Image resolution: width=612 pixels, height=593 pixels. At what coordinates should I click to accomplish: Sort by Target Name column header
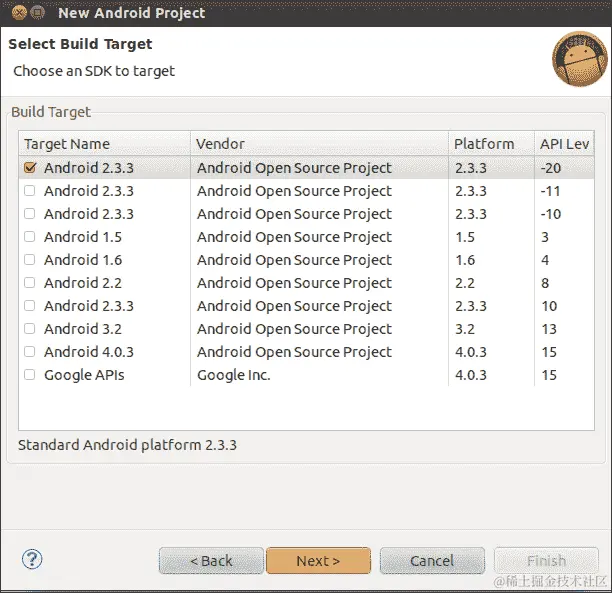coord(105,144)
